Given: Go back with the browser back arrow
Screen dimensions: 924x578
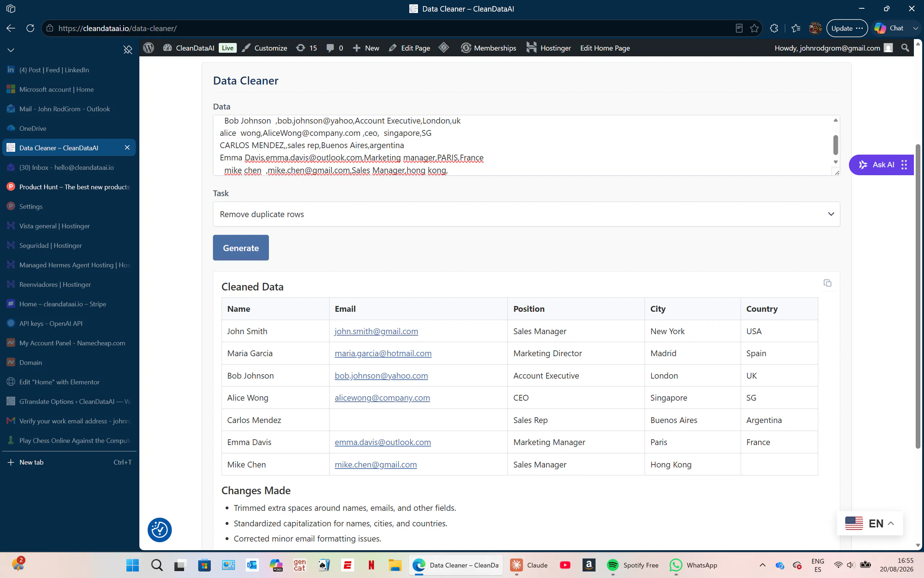Looking at the screenshot, I should (x=11, y=28).
